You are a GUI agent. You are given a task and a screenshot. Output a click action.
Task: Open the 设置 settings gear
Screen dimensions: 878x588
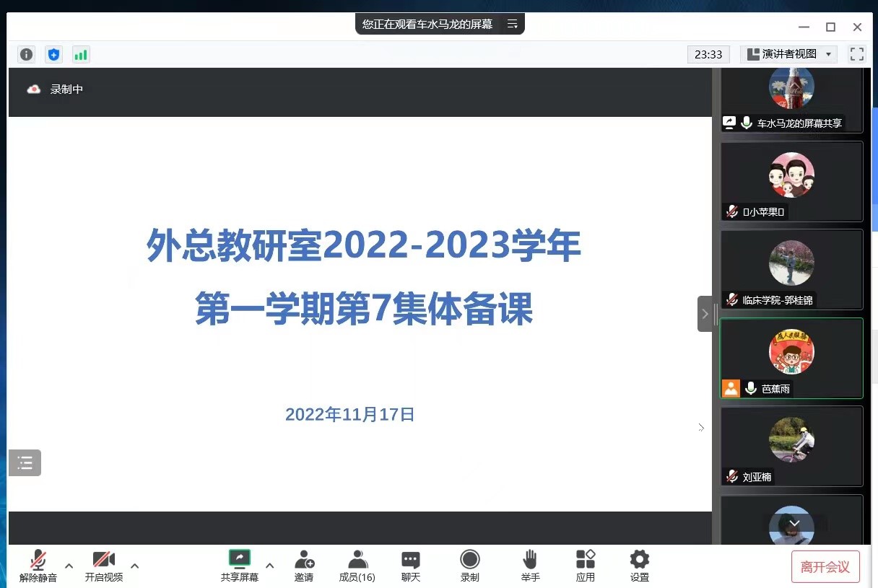pos(639,565)
